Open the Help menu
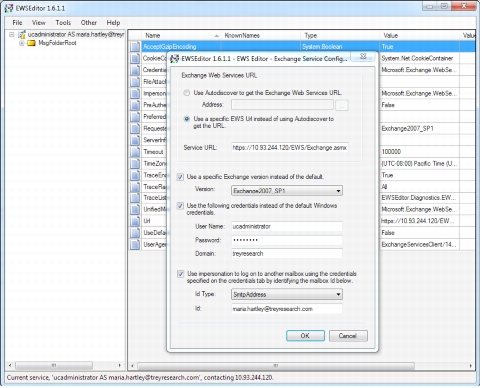482x388 pixels. click(113, 23)
